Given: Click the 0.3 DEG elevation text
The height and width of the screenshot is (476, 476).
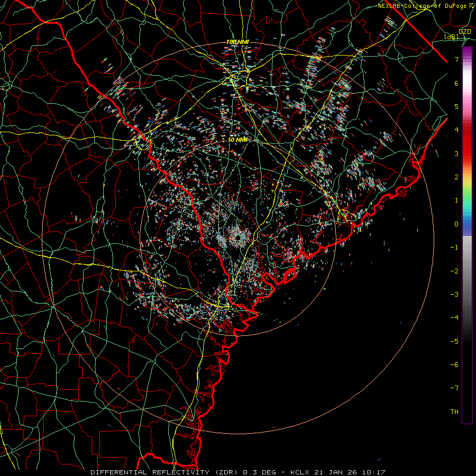Looking at the screenshot, I should click(260, 472).
